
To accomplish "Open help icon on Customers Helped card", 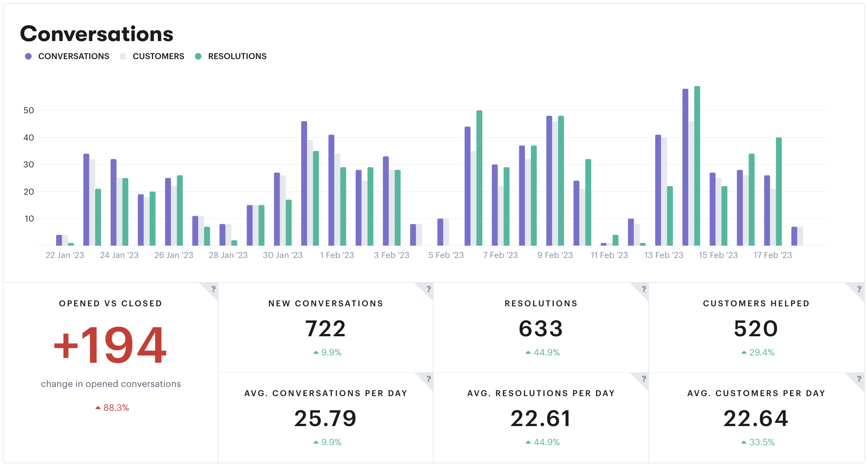I will coord(859,289).
